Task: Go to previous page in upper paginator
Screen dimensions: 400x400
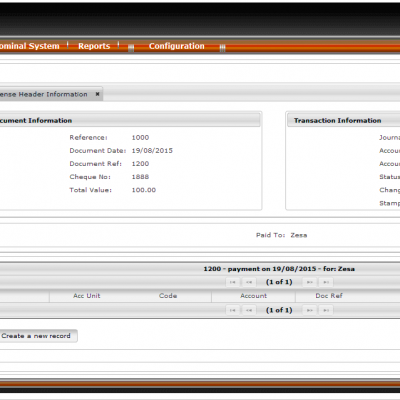Action: (249, 282)
